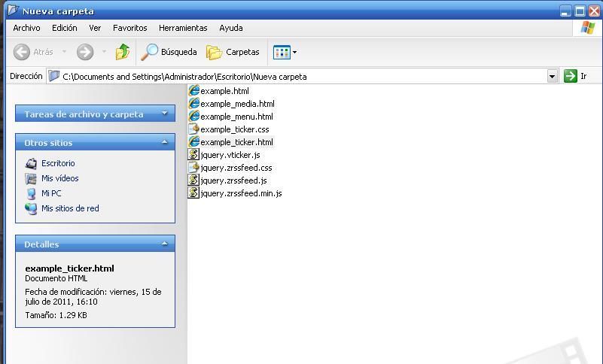
Task: Select the example.html file name
Action: coord(224,91)
